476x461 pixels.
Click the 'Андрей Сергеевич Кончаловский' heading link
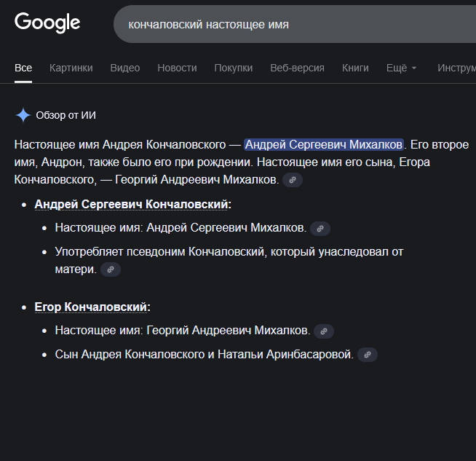(x=133, y=204)
